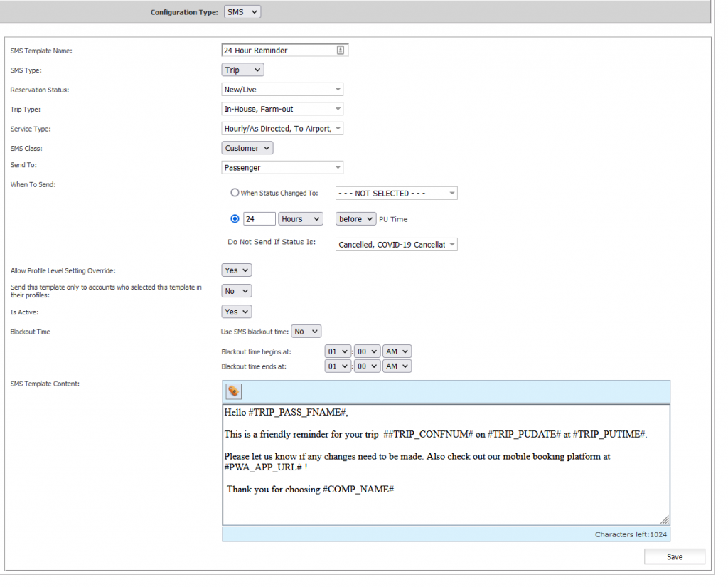Image resolution: width=728 pixels, height=587 pixels.
Task: Select the hours before PU Time radio button
Action: 235,219
